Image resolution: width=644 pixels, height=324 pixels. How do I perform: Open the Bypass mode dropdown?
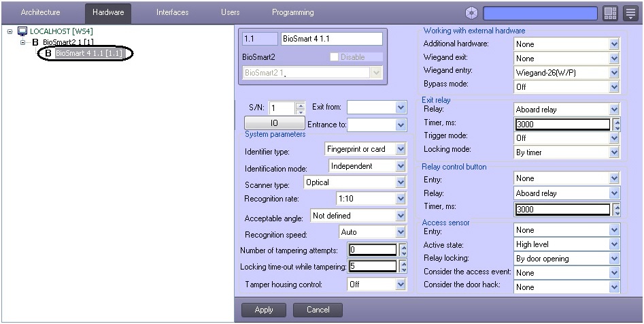(x=566, y=86)
